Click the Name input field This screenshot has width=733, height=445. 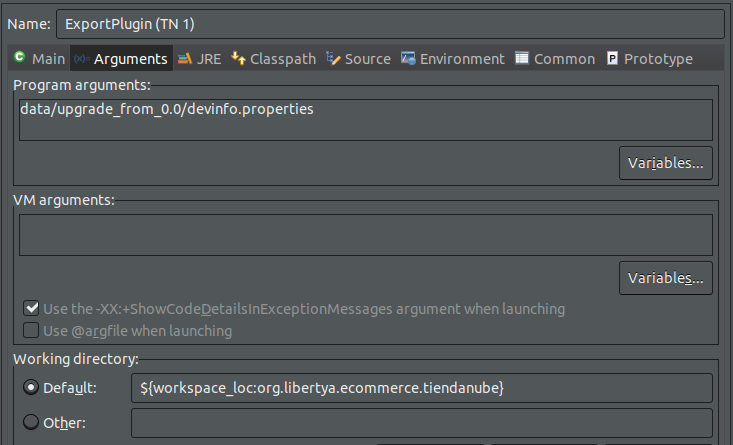click(x=390, y=24)
